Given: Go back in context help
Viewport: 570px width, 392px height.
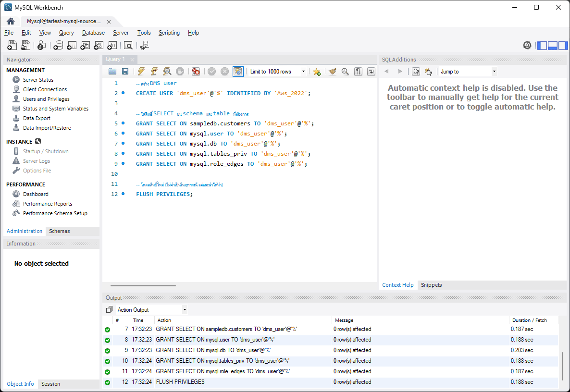Looking at the screenshot, I should click(386, 72).
